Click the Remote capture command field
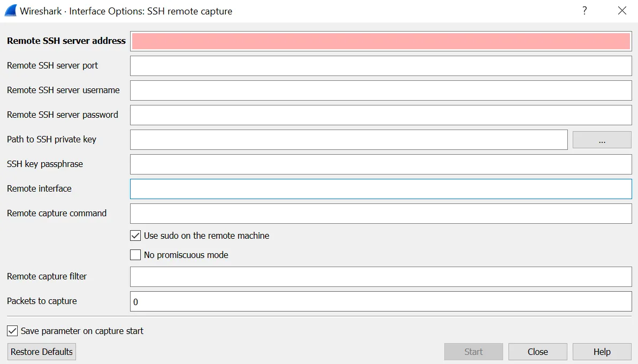This screenshot has width=638, height=364. [381, 214]
